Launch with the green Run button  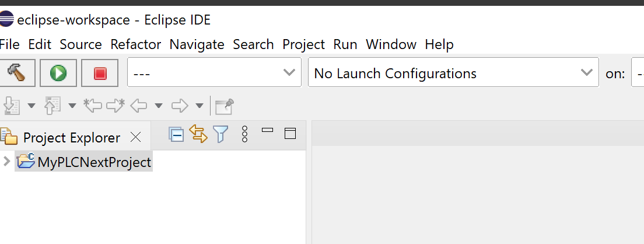tap(58, 73)
